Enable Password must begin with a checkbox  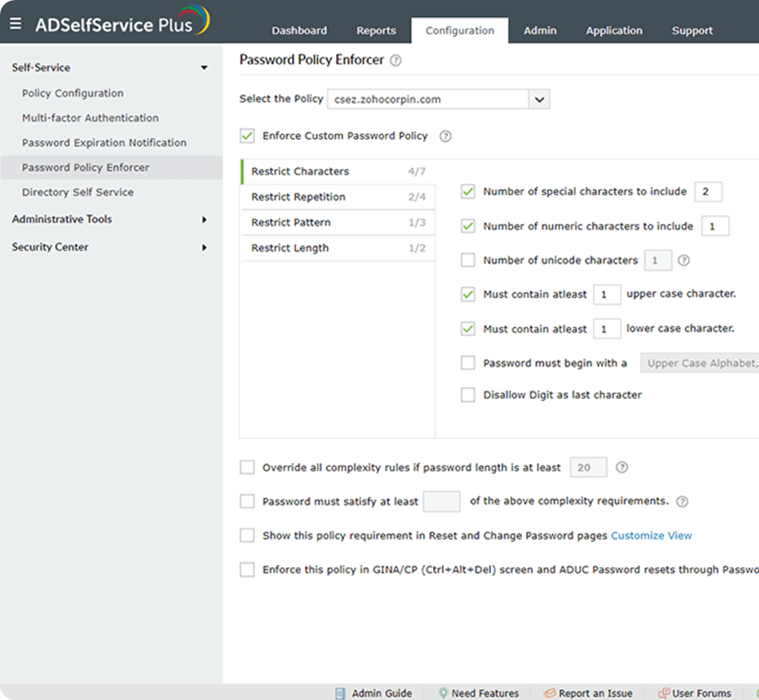tap(468, 363)
